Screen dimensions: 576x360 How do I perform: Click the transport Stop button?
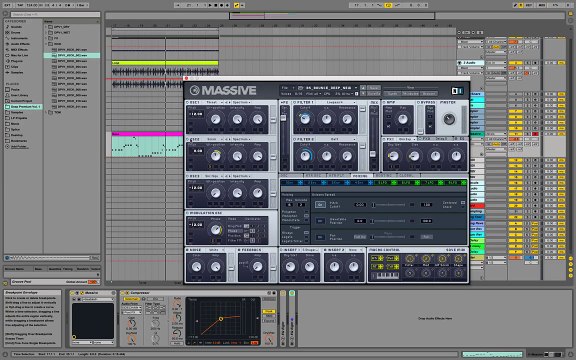pos(216,5)
